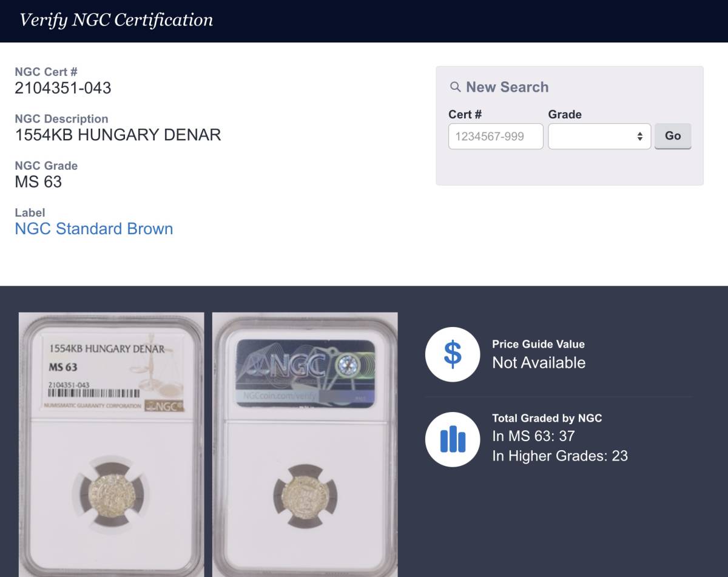Image resolution: width=728 pixels, height=577 pixels.
Task: Click the magnifier icon beside New Search
Action: pos(455,87)
